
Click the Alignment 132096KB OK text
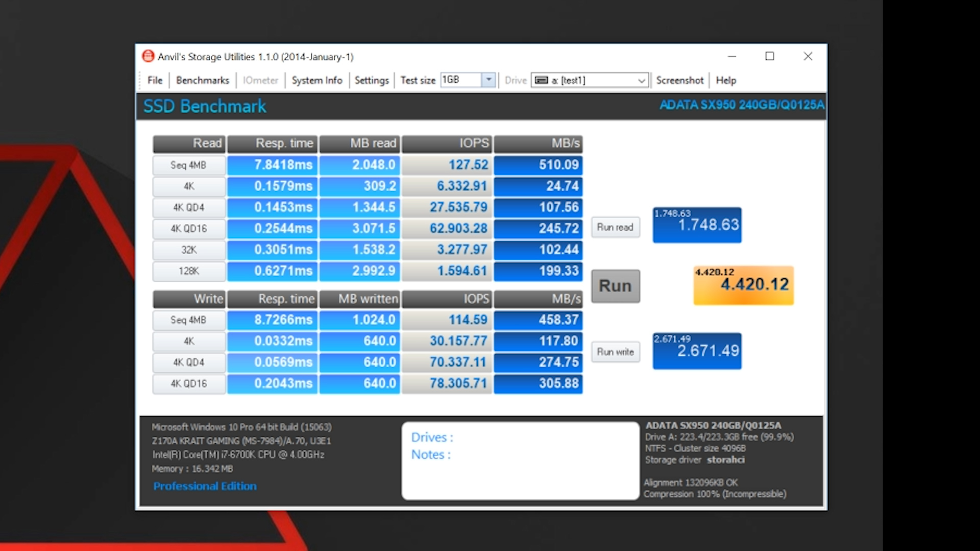click(691, 482)
